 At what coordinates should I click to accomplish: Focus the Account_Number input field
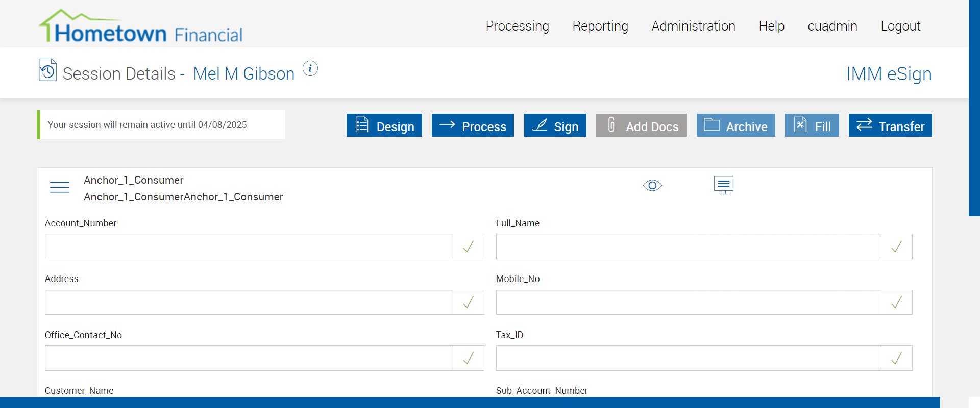point(249,246)
